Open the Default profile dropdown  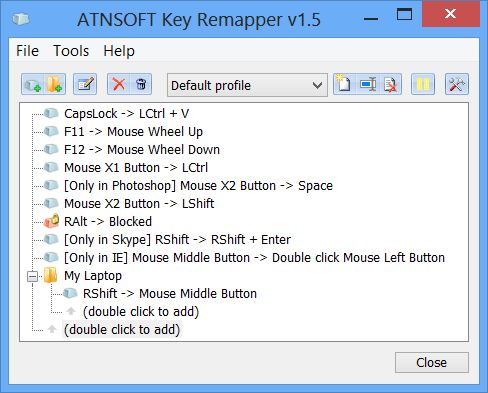tap(247, 85)
